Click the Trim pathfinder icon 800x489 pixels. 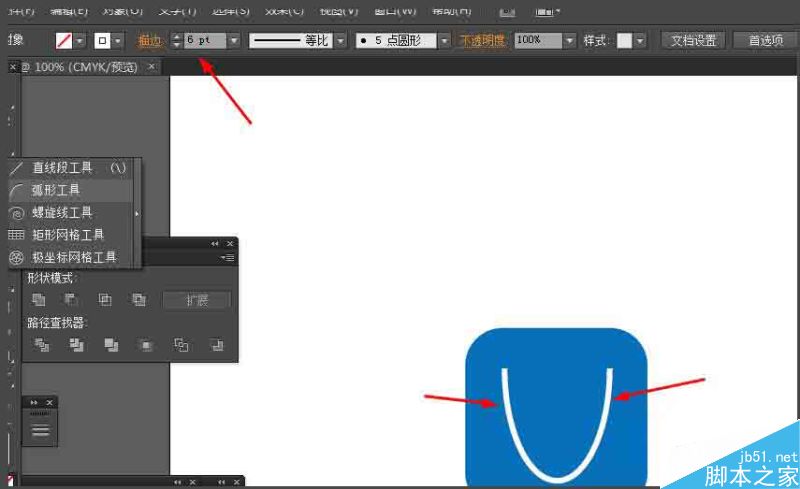coord(77,346)
